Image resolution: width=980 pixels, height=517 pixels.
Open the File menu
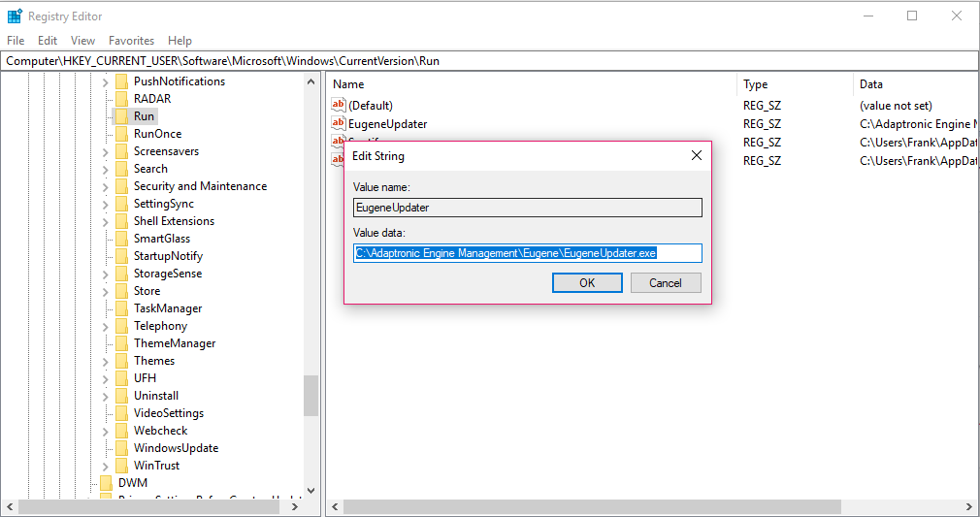[x=16, y=41]
